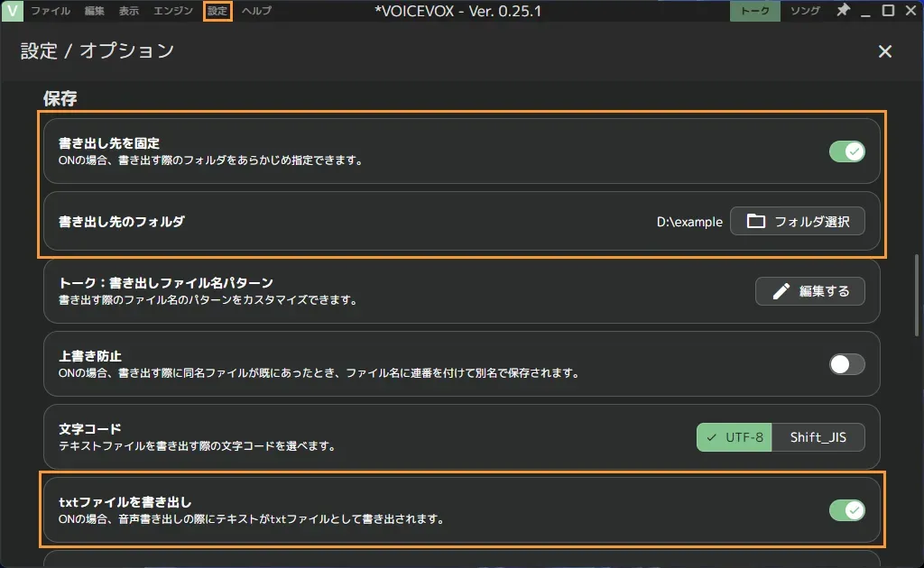Click the 設定 / オプション dialog title
924x568 pixels.
[97, 51]
